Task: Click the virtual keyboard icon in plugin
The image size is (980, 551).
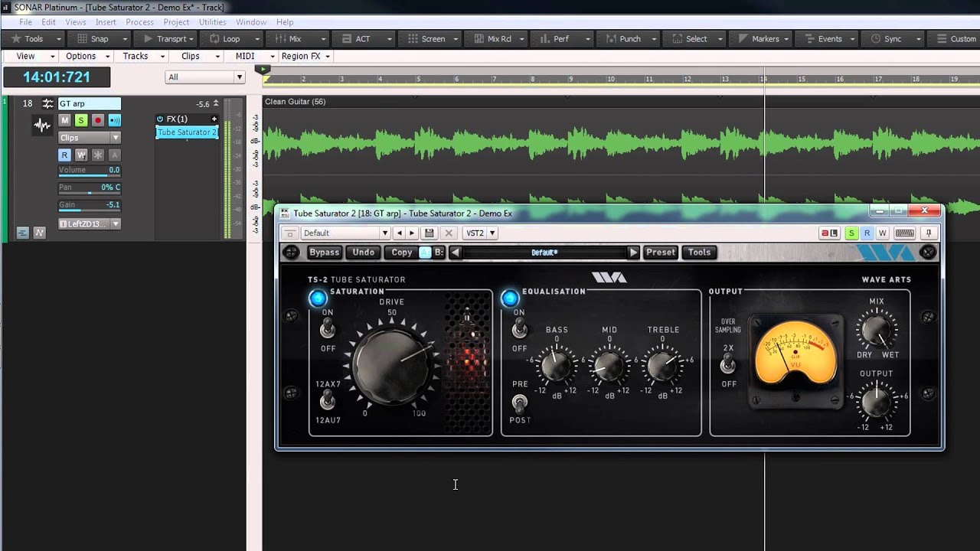Action: (x=904, y=233)
